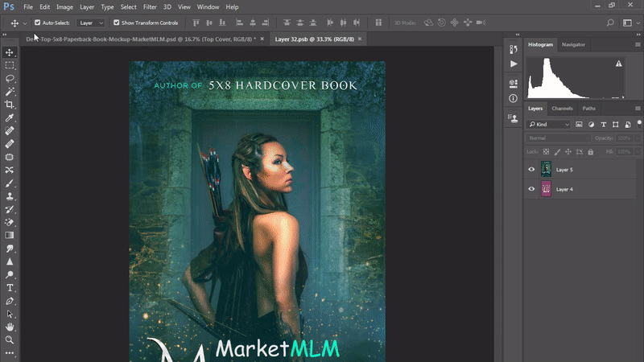Click the Layer 5 thumbnail

point(546,170)
